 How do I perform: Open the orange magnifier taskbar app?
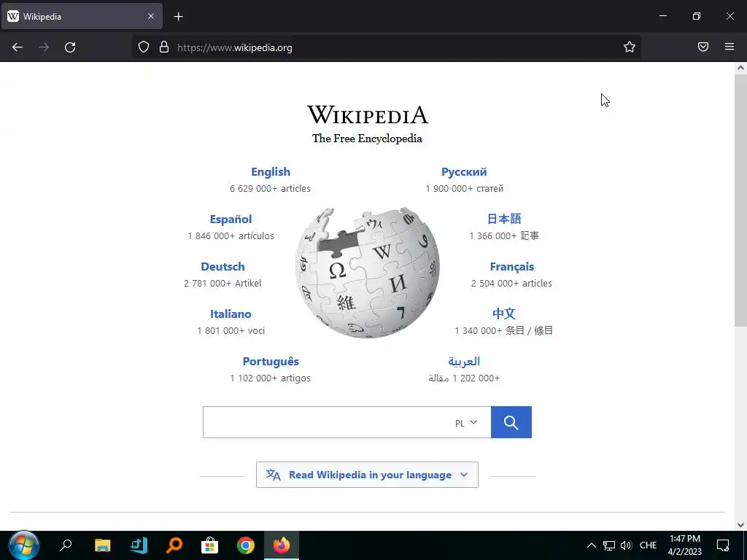pyautogui.click(x=174, y=545)
